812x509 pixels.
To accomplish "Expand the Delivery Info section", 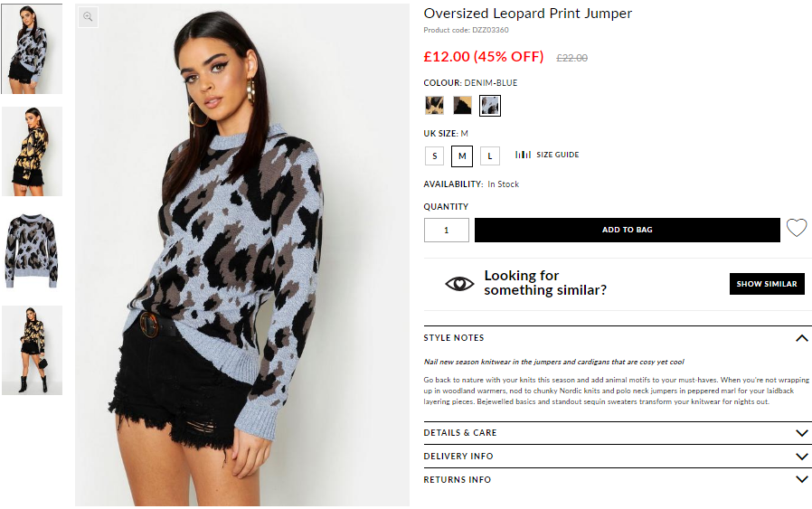I will pyautogui.click(x=616, y=457).
